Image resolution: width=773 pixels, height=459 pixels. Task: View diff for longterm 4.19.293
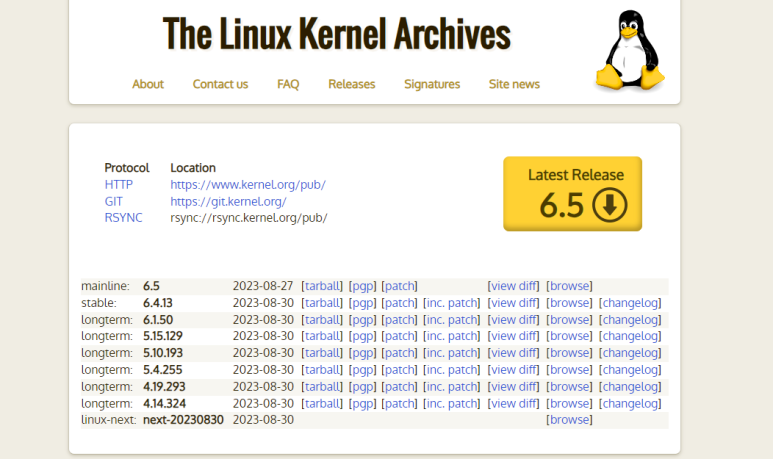[513, 387]
